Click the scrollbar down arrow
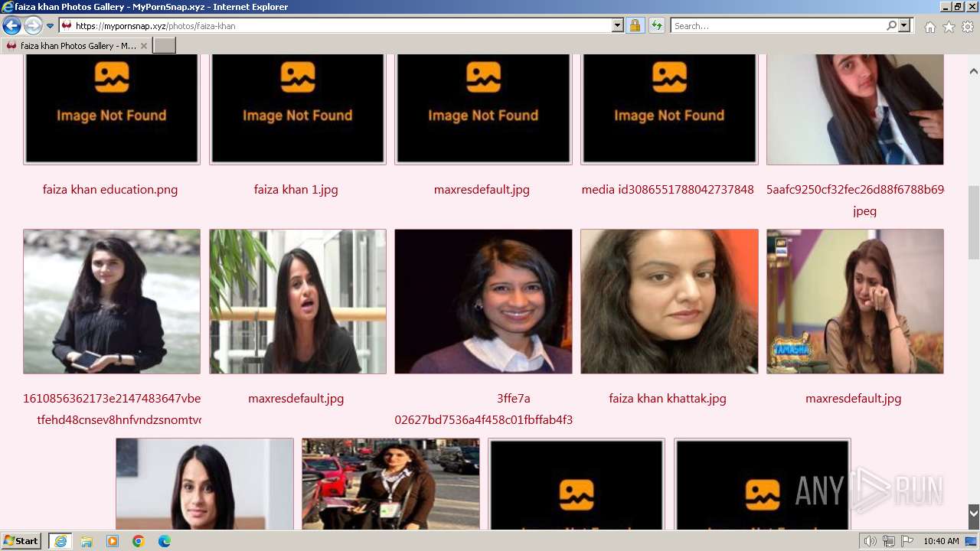The height and width of the screenshot is (551, 980). pos(973,514)
